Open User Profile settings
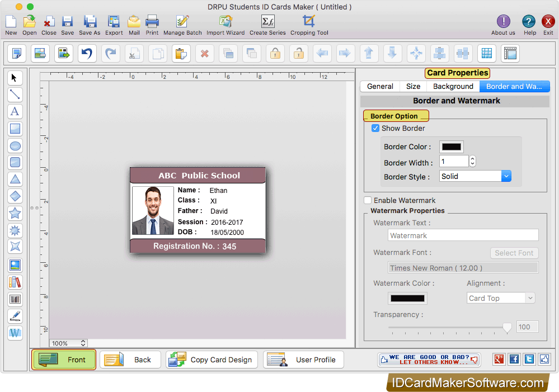 303,360
